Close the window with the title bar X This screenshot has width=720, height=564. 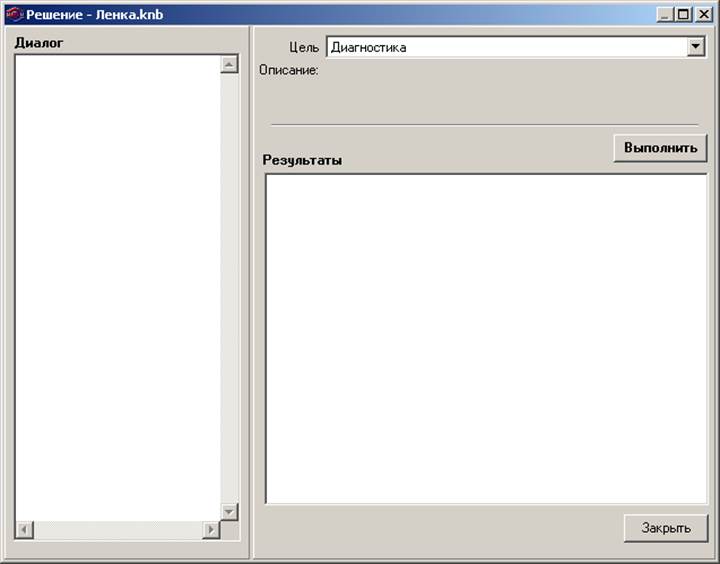point(701,15)
